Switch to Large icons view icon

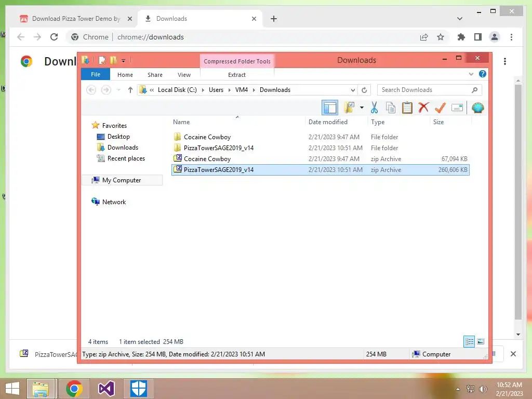[x=481, y=341]
